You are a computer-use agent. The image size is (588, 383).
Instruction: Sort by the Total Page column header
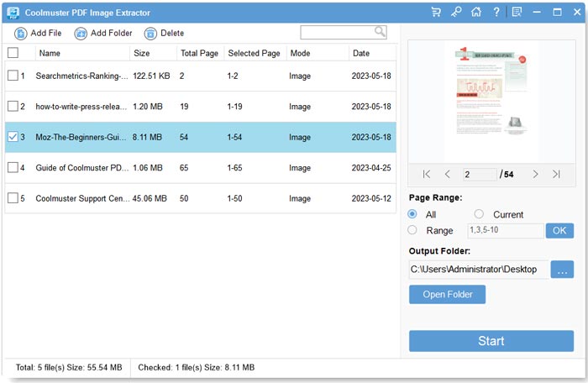pos(200,53)
